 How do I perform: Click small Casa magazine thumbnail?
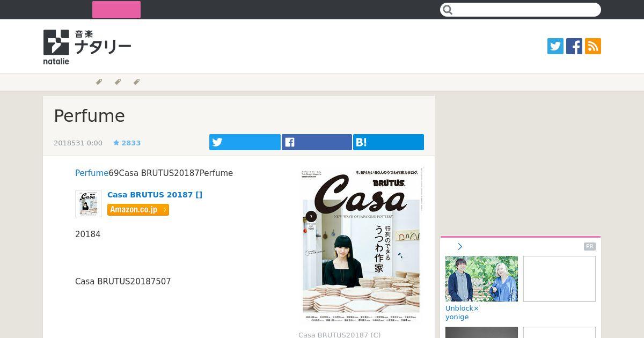point(89,204)
